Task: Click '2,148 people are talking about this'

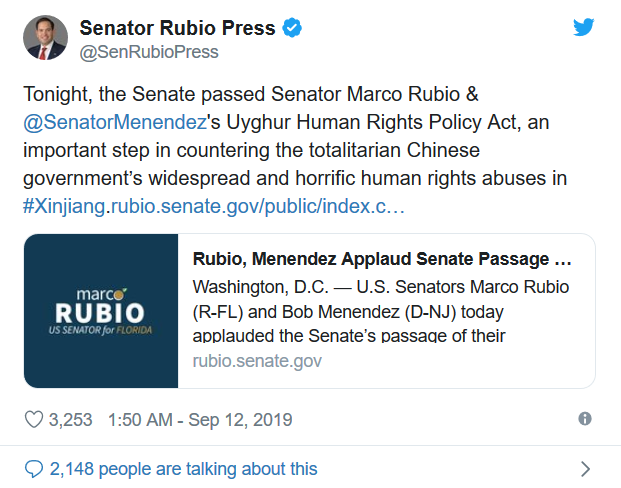Action: pos(183,469)
